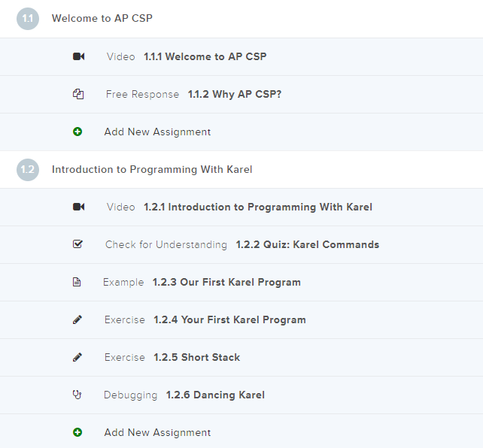Collapse the 1.1 lesson number badge
The height and width of the screenshot is (448, 483).
pyautogui.click(x=28, y=19)
